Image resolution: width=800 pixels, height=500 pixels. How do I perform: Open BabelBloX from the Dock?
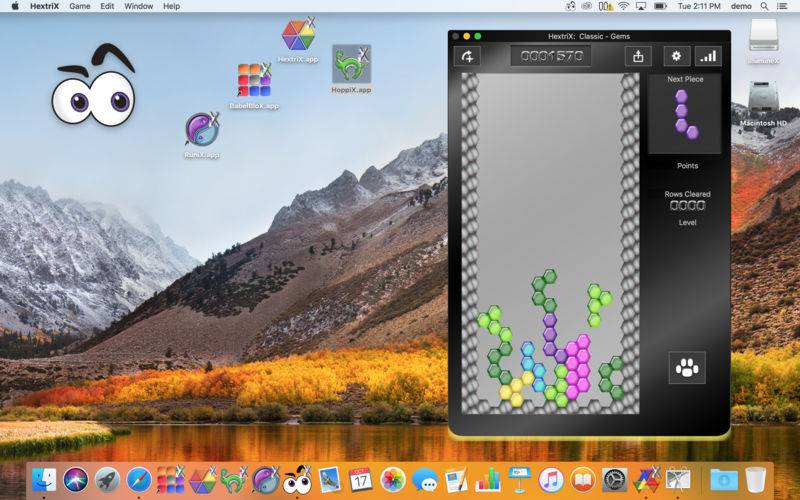[x=170, y=480]
